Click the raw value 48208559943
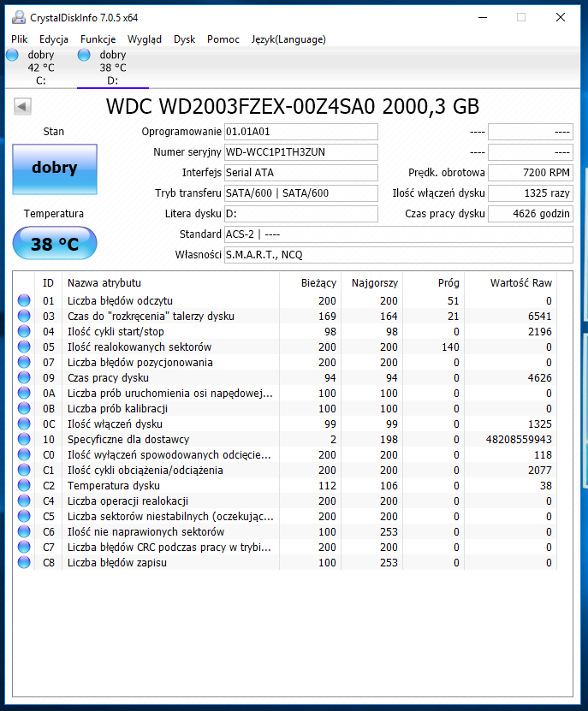The width and height of the screenshot is (588, 711). click(519, 440)
